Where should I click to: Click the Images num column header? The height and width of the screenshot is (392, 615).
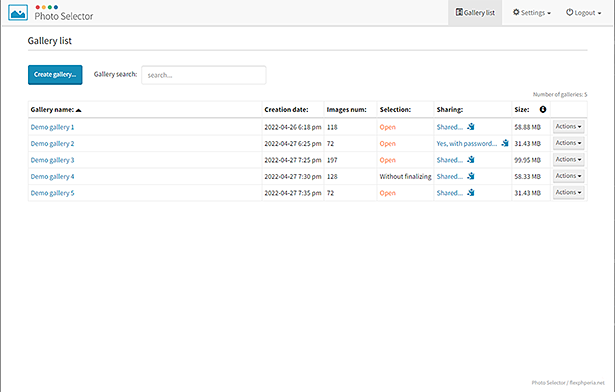(x=346, y=109)
